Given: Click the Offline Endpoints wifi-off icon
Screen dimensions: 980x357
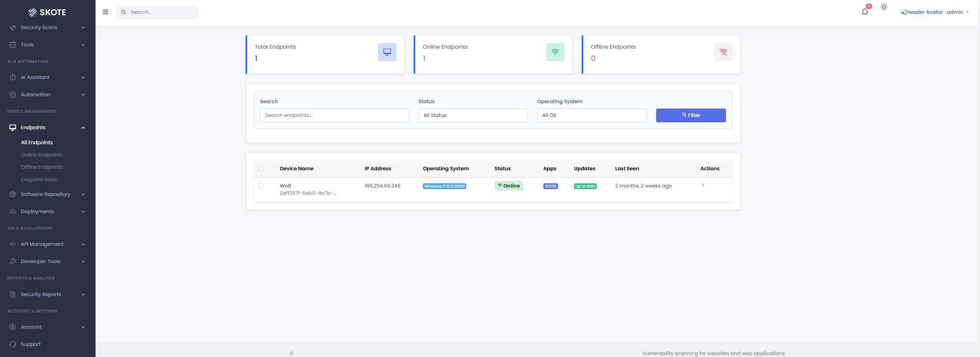Looking at the screenshot, I should (723, 52).
